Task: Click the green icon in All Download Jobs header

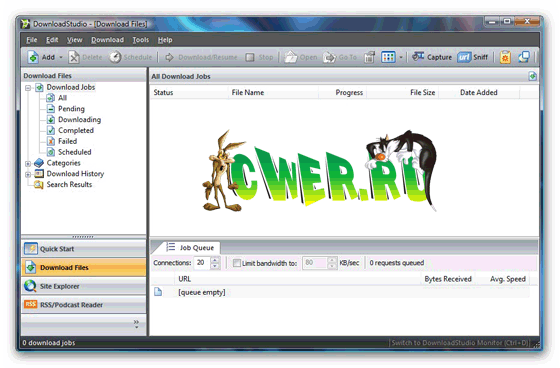Action: [x=532, y=76]
